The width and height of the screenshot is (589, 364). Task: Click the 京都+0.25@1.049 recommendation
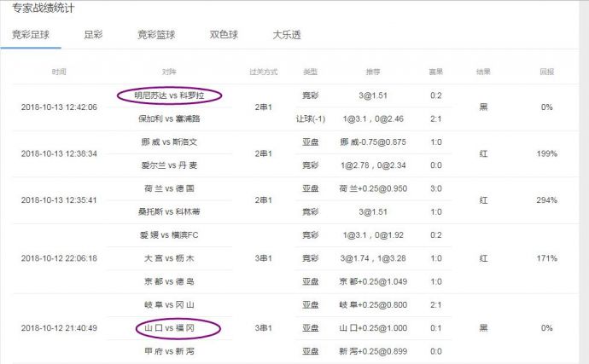pos(373,282)
